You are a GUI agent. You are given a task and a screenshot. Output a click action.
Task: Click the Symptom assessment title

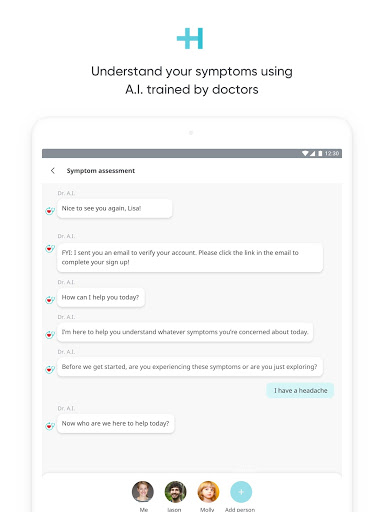click(x=101, y=171)
